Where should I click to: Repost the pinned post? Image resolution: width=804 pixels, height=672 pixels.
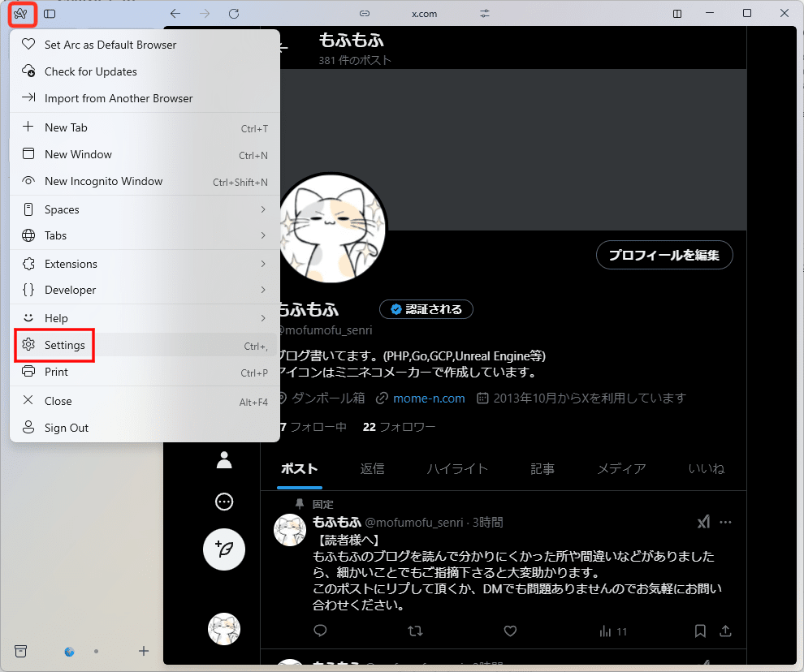(x=415, y=631)
